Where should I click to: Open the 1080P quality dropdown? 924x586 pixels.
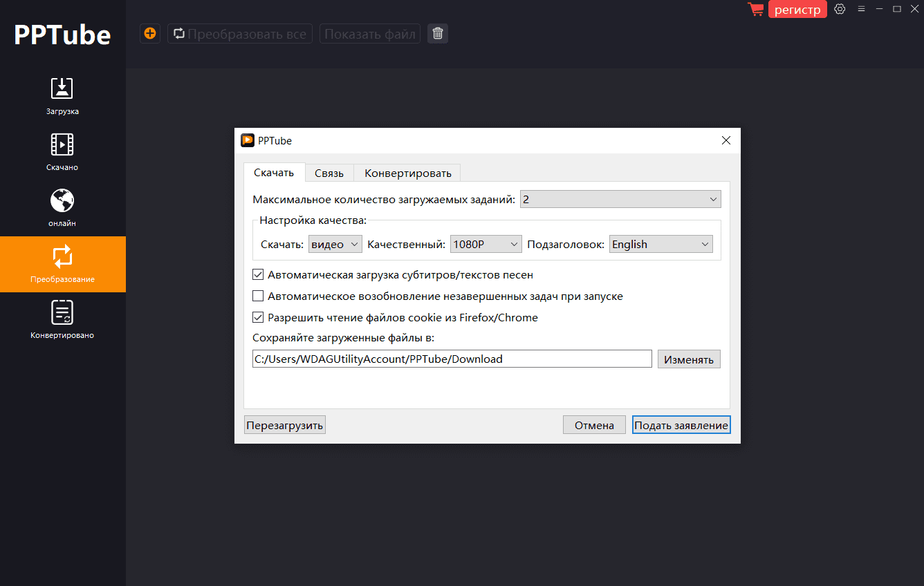[486, 244]
